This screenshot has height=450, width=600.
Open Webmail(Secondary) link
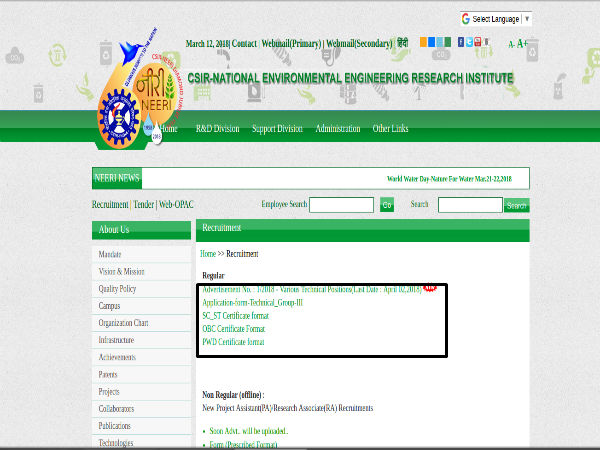tap(359, 44)
